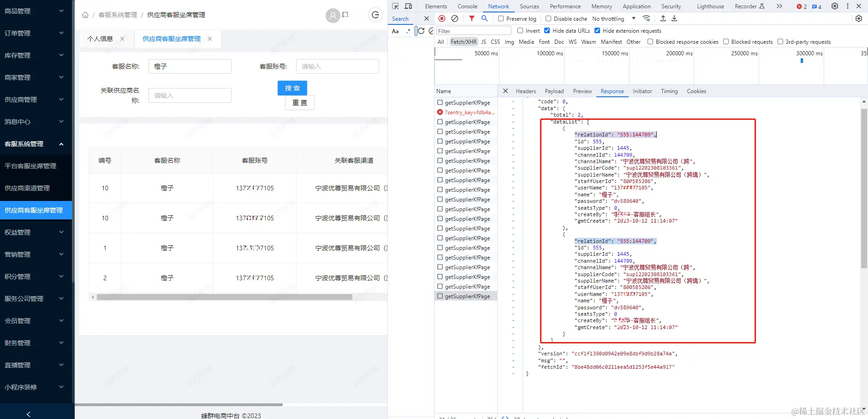Toggle match case Aa in search

point(395,31)
